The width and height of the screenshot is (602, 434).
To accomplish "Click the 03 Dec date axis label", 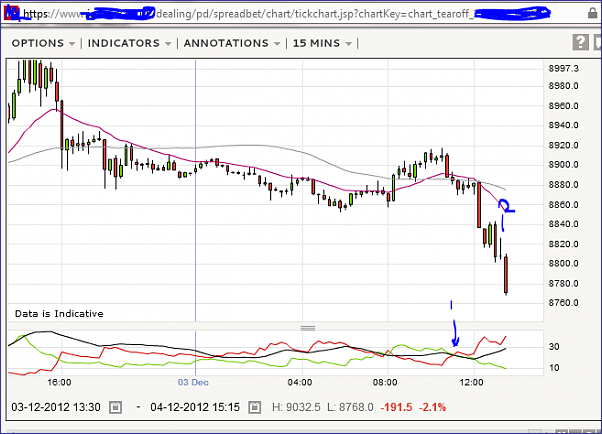I will click(193, 383).
